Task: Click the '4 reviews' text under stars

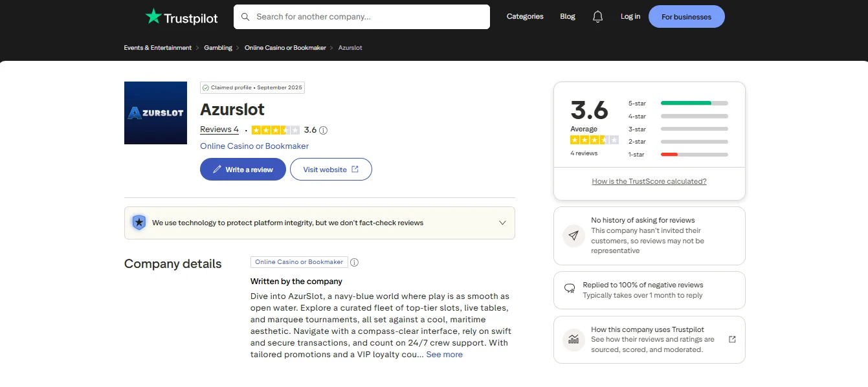Action: click(x=584, y=153)
